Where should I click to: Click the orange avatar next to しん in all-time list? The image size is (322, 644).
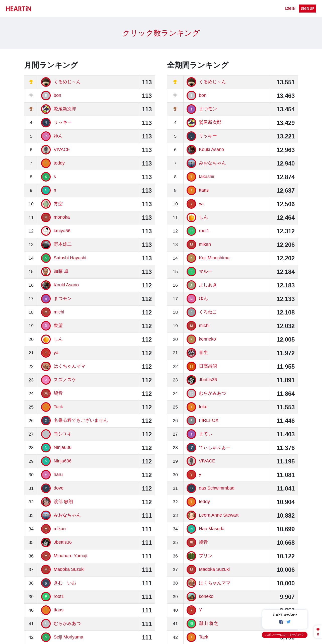point(191,217)
